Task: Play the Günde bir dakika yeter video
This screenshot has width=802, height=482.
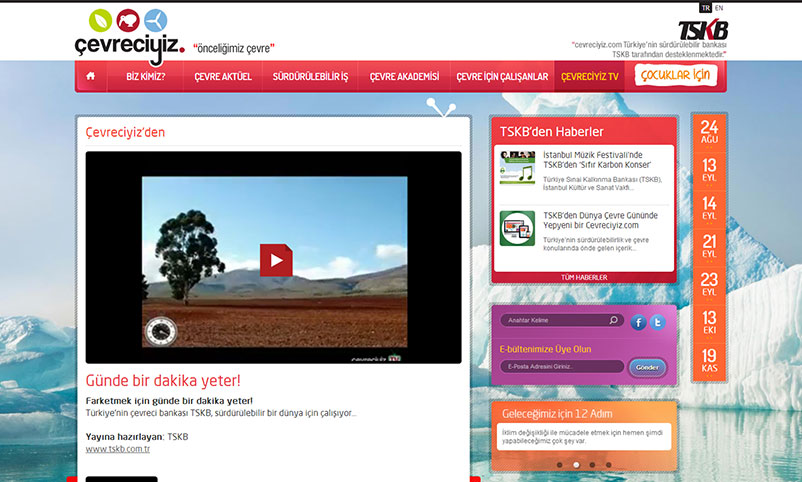Action: (276, 260)
